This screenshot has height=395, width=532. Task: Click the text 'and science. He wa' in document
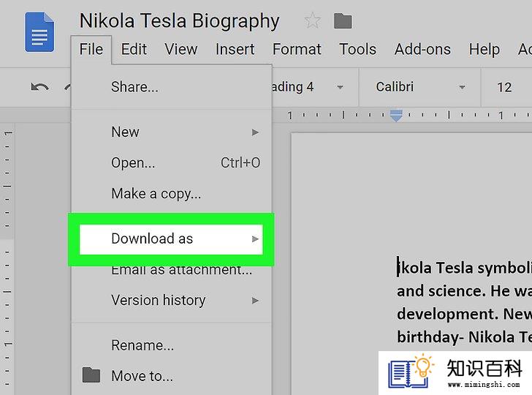pos(464,291)
